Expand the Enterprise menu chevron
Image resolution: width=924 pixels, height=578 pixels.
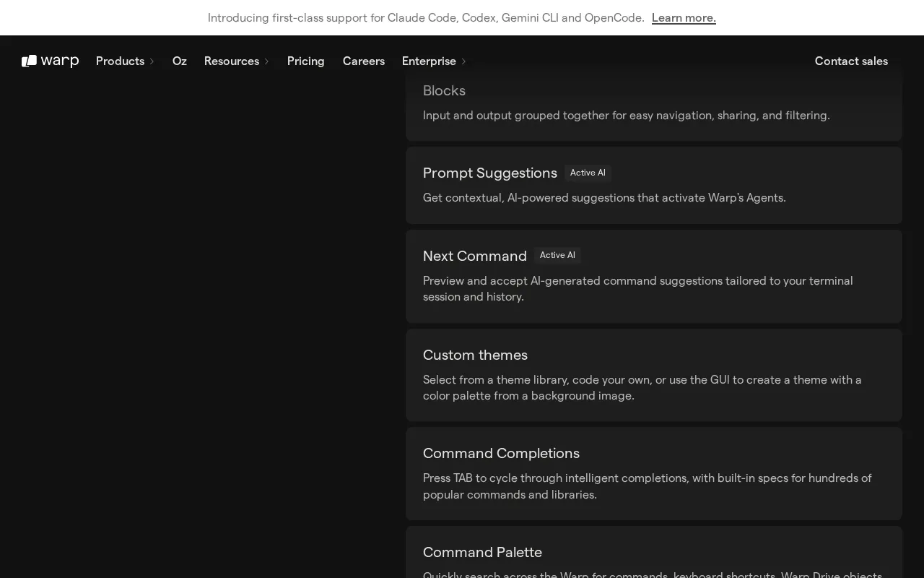coord(463,61)
